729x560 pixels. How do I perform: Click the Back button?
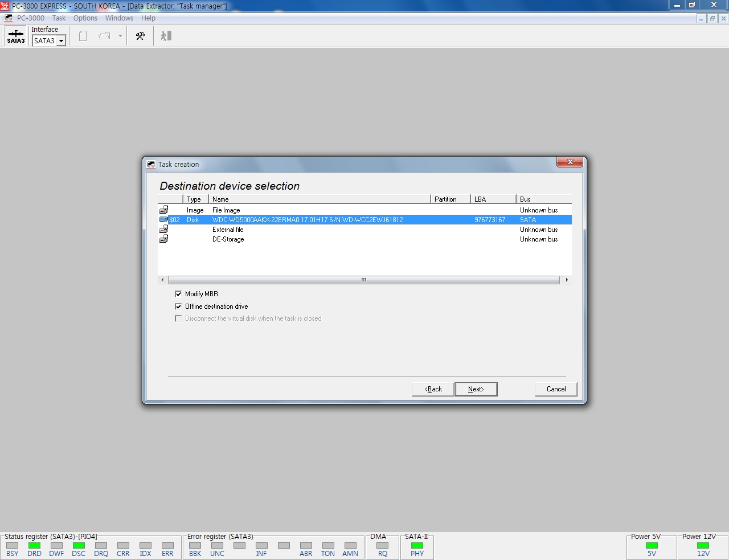pos(433,389)
